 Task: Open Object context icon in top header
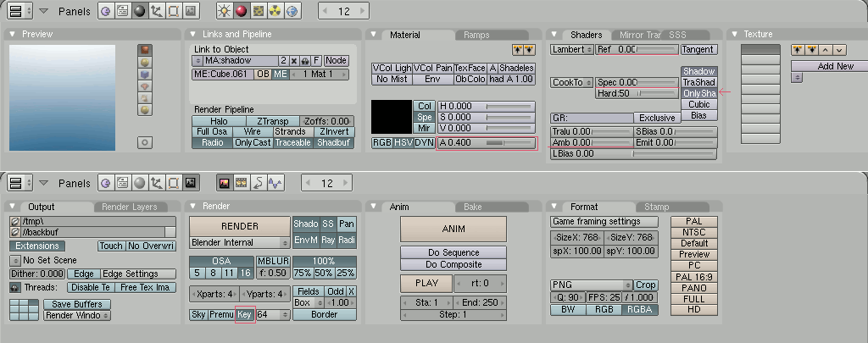[x=157, y=11]
